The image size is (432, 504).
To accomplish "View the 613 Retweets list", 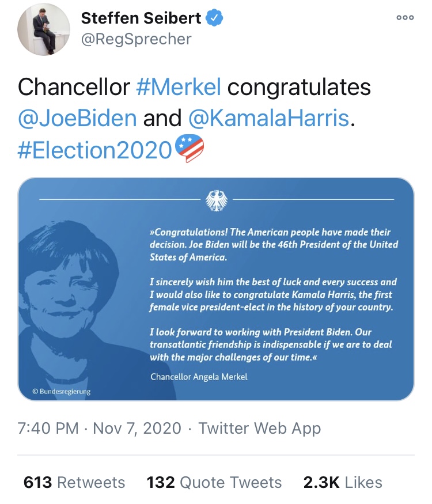I will pos(74,483).
